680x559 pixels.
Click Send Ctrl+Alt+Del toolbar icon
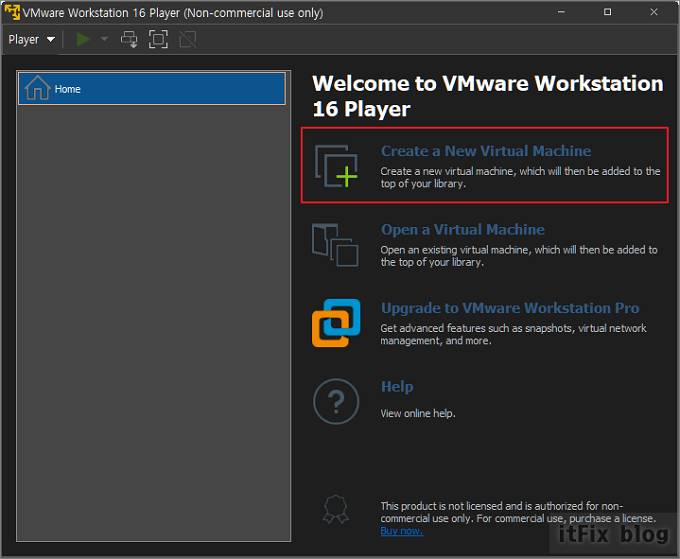click(129, 39)
